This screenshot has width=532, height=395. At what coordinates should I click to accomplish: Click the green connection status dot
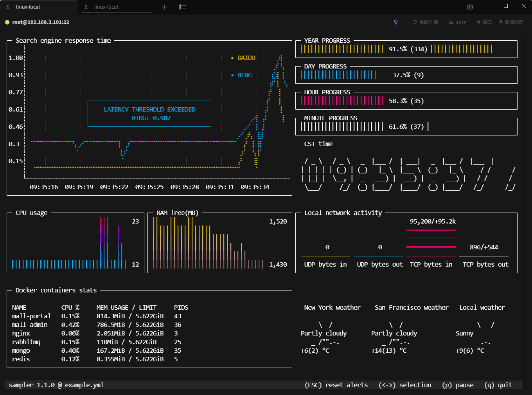pyautogui.click(x=7, y=22)
